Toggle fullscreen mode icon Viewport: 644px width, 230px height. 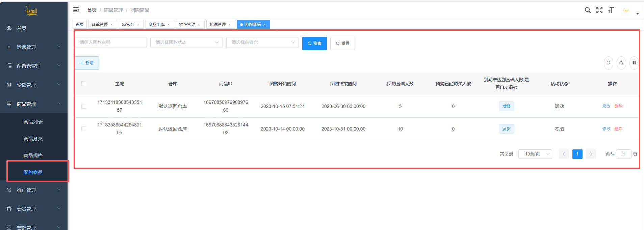tap(599, 10)
